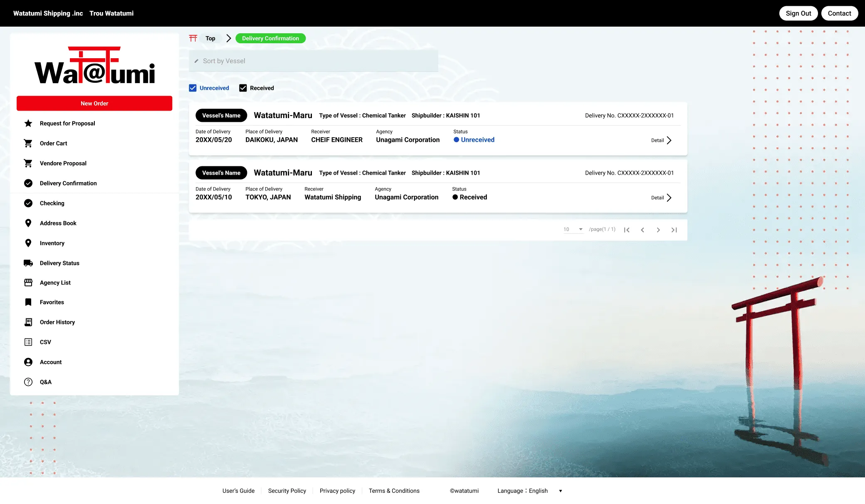Click the Delivery Status truck icon
This screenshot has height=504, width=865.
tap(28, 263)
